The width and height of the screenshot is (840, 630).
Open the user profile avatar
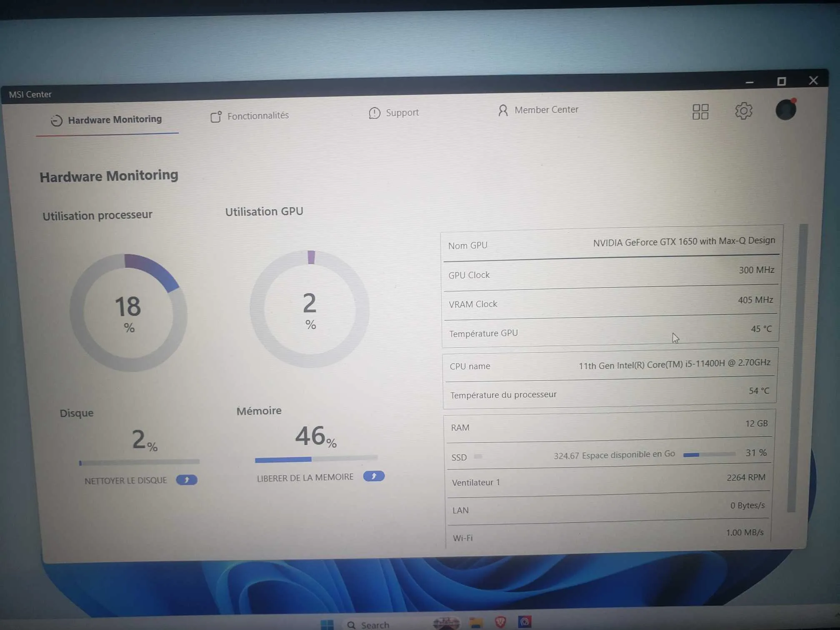(x=786, y=110)
